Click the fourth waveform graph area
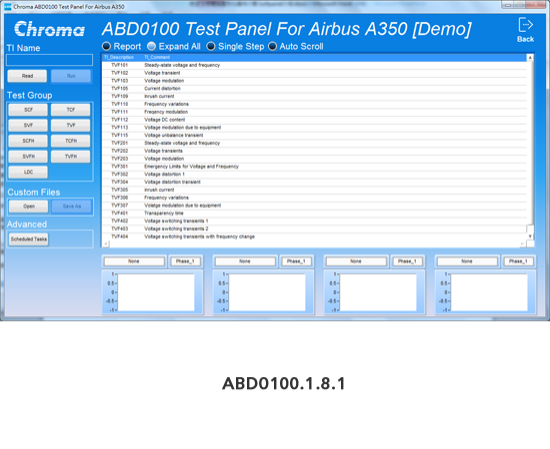Screen dimensions: 550x449 (489, 293)
